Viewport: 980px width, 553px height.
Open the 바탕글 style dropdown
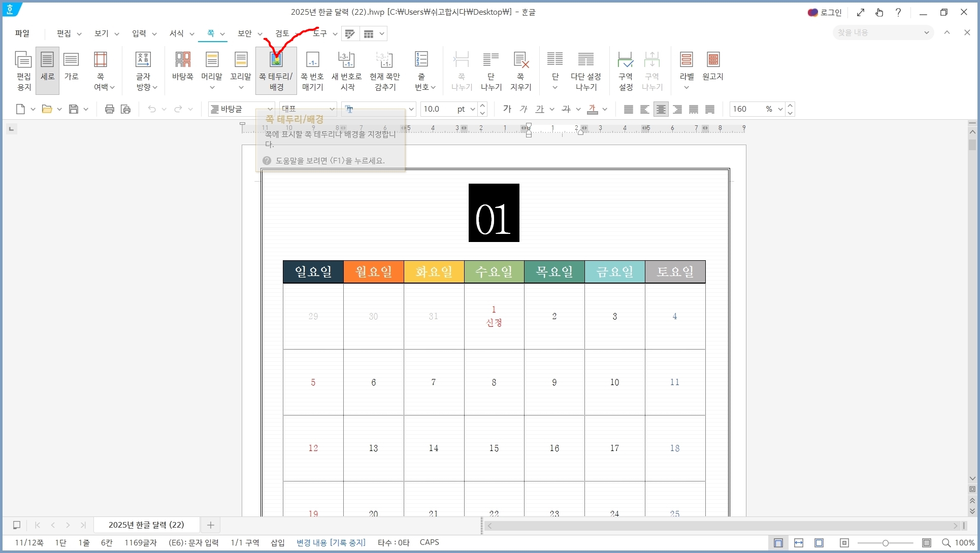pyautogui.click(x=270, y=109)
